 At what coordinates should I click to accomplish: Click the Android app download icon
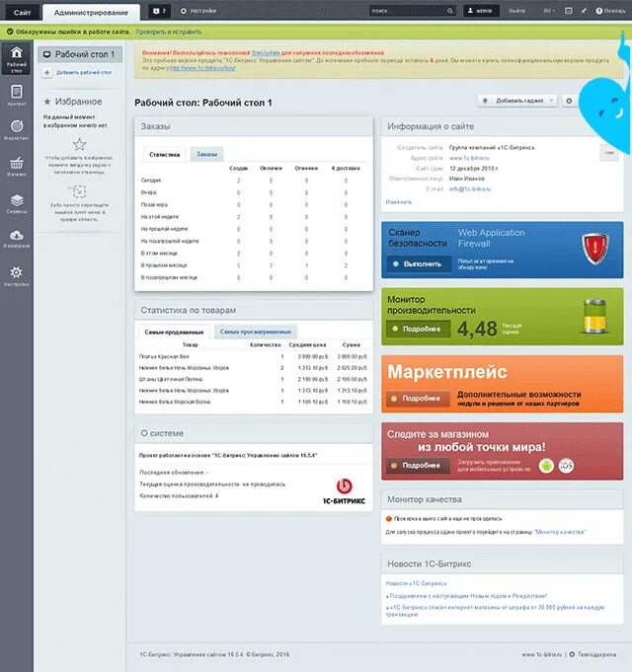pos(546,466)
